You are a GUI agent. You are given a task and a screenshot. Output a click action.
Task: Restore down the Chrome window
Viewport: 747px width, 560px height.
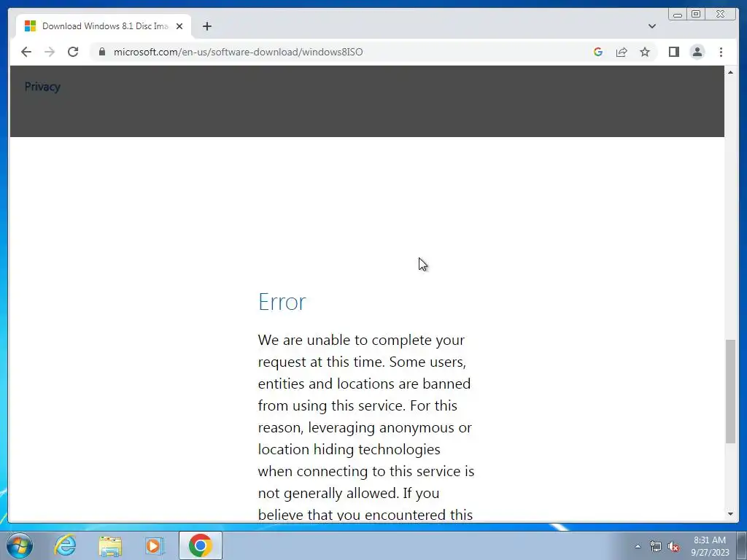pyautogui.click(x=696, y=15)
